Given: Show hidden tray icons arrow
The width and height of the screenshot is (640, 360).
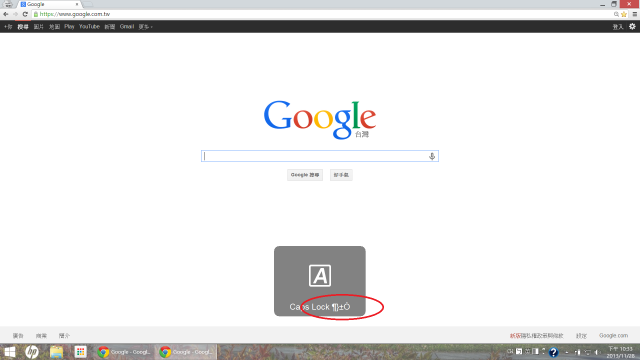Looking at the screenshot, I should tap(567, 352).
